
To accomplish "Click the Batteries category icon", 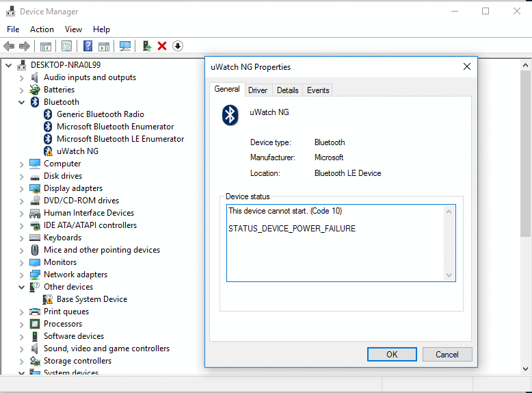I will 35,90.
